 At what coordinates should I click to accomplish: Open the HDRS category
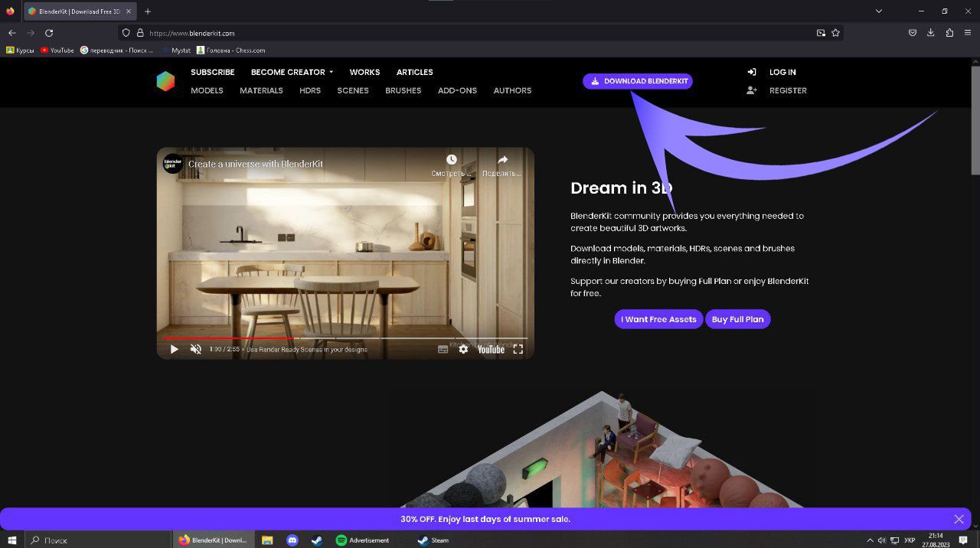coord(310,90)
